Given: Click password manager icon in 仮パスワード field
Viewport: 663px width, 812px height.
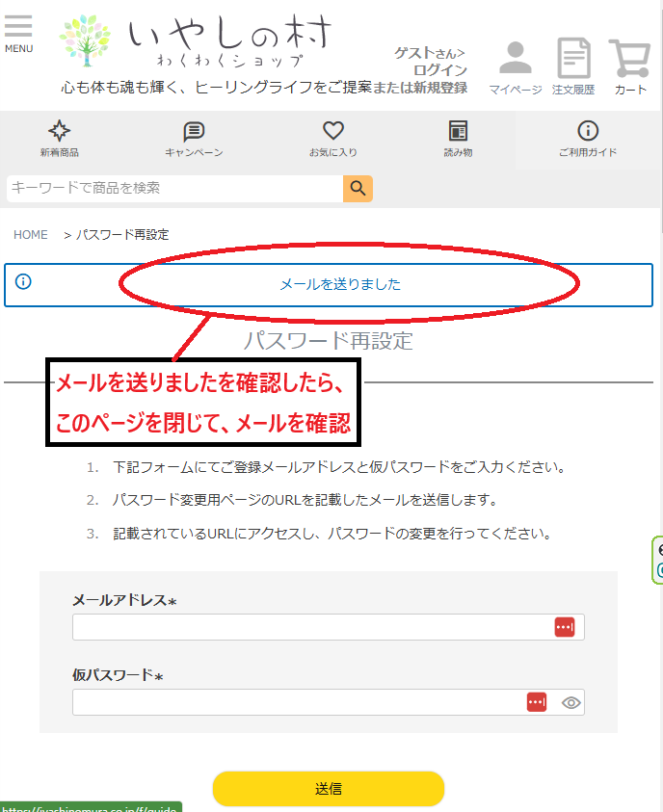Looking at the screenshot, I should [x=537, y=702].
